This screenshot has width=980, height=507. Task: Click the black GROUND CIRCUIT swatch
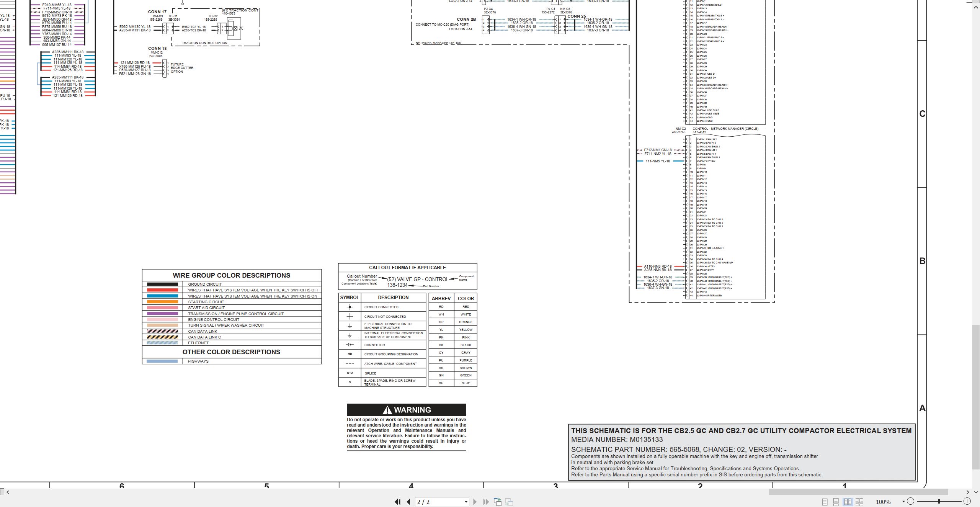coord(162,284)
